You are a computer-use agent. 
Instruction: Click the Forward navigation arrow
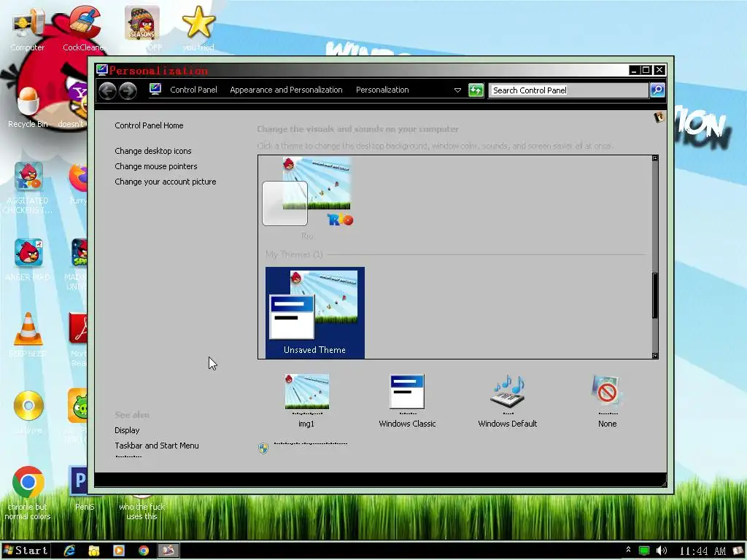(128, 90)
